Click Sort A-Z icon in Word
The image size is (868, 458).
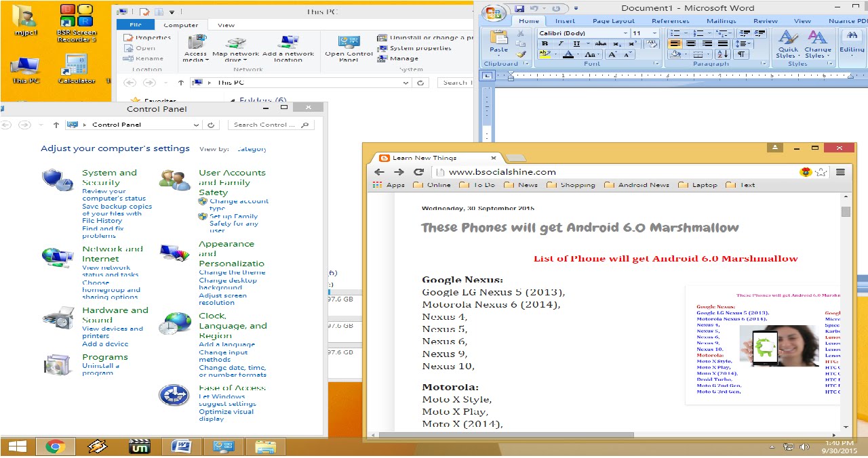coord(723,54)
